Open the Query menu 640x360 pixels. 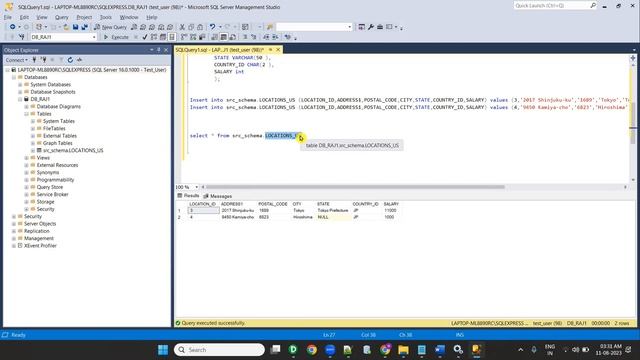point(62,17)
